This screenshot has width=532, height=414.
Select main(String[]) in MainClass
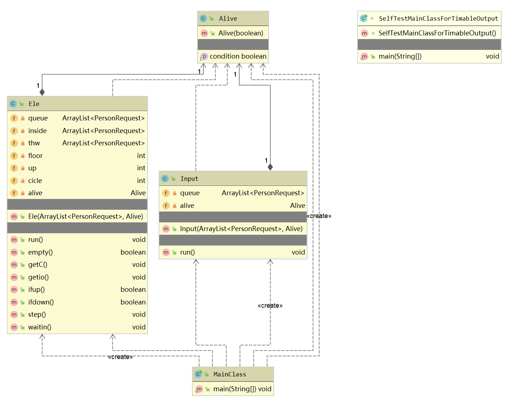tap(233, 389)
